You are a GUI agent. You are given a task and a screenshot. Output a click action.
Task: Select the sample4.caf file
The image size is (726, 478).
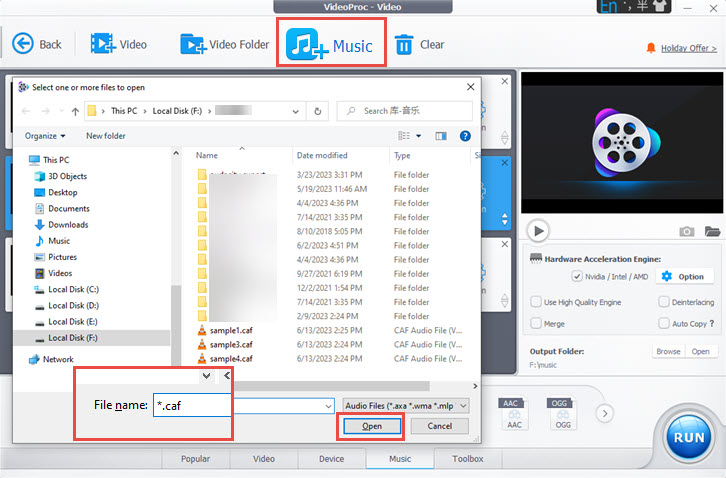(231, 358)
